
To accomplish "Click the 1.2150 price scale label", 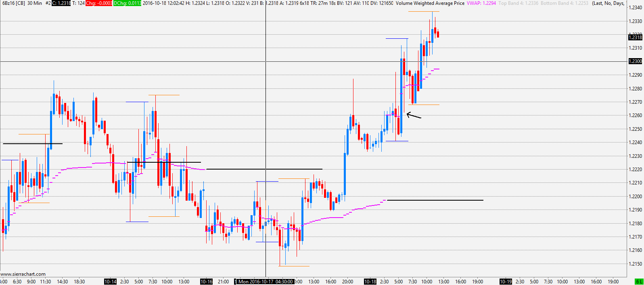I will (x=636, y=264).
